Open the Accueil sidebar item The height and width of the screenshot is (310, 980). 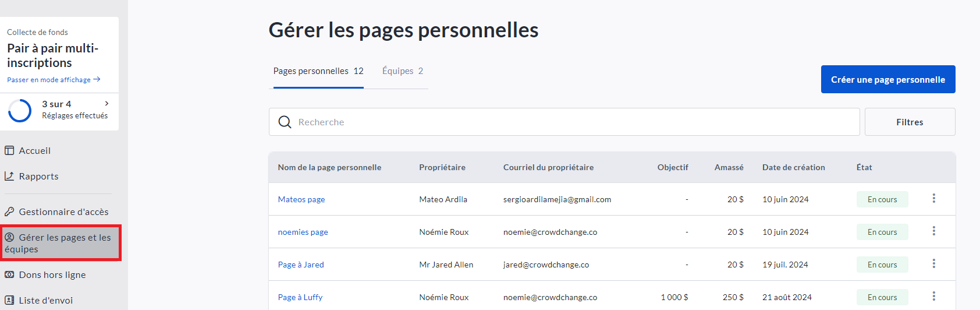[x=34, y=150]
